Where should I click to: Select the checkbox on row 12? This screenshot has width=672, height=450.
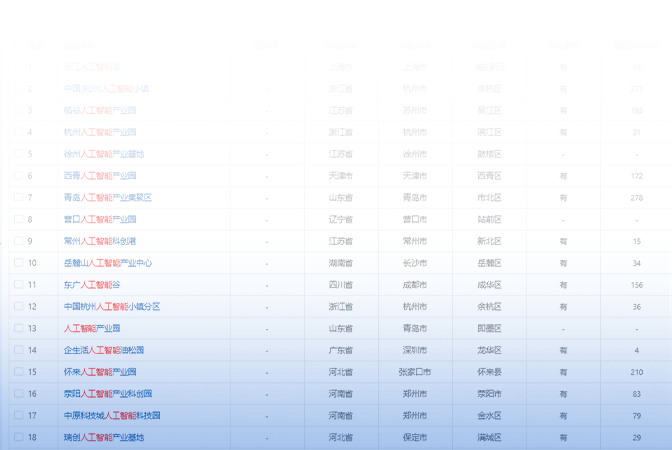pos(18,306)
